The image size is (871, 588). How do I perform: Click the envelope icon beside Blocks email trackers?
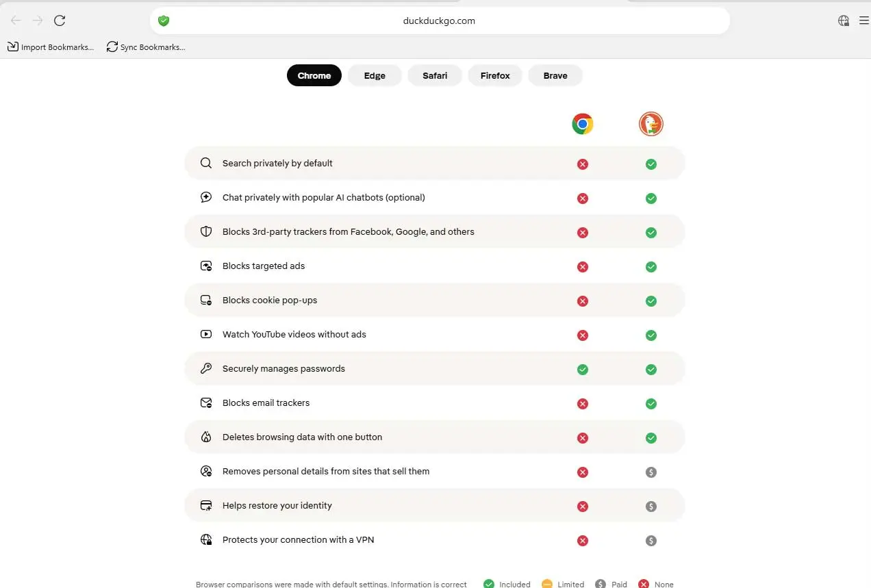(206, 402)
